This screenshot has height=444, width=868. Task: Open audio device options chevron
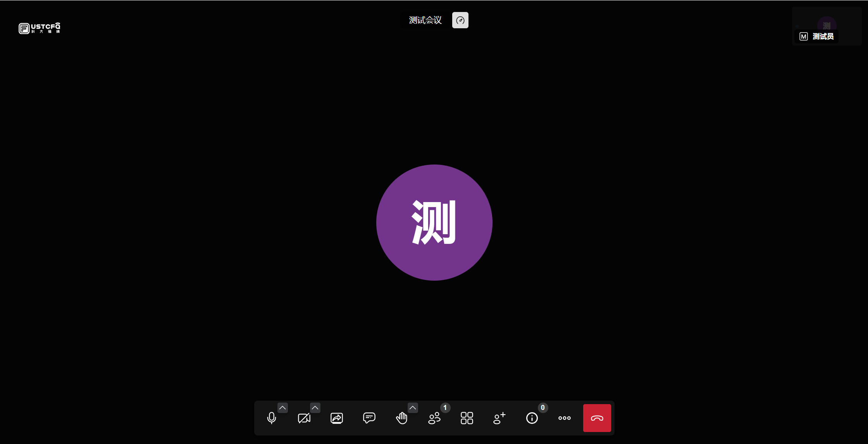[x=282, y=408]
